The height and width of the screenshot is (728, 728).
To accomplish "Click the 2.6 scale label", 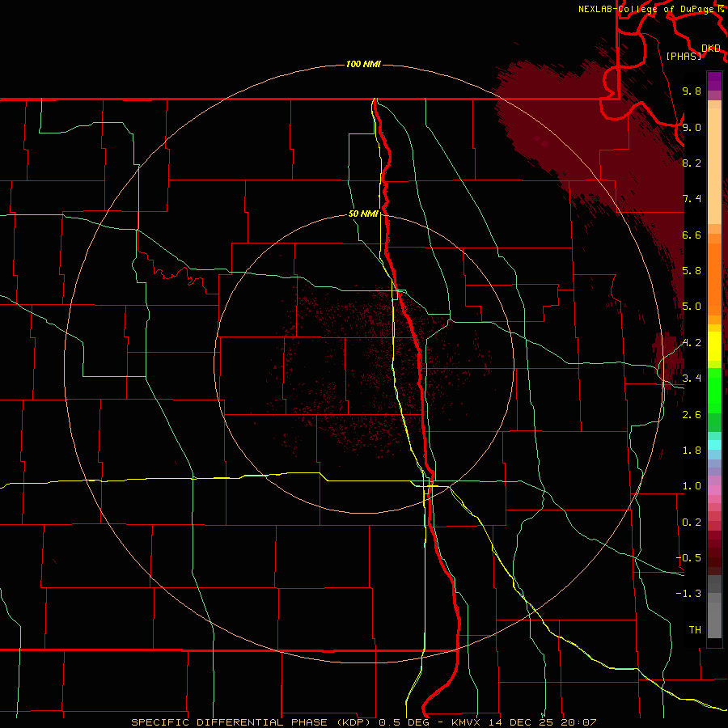I will click(x=692, y=415).
